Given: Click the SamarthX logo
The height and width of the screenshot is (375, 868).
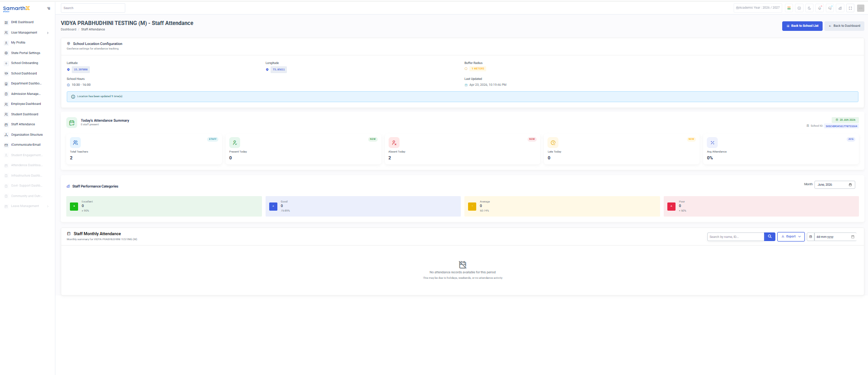Looking at the screenshot, I should point(16,8).
